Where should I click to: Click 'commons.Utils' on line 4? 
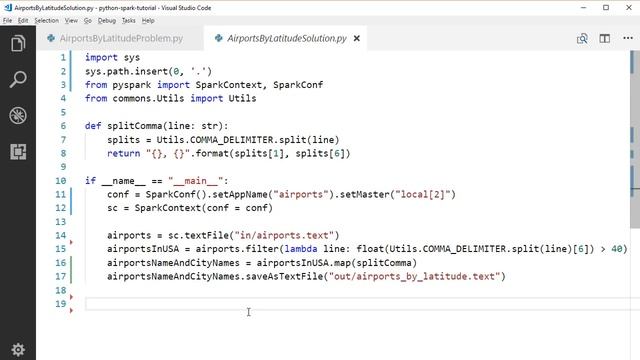tap(148, 98)
